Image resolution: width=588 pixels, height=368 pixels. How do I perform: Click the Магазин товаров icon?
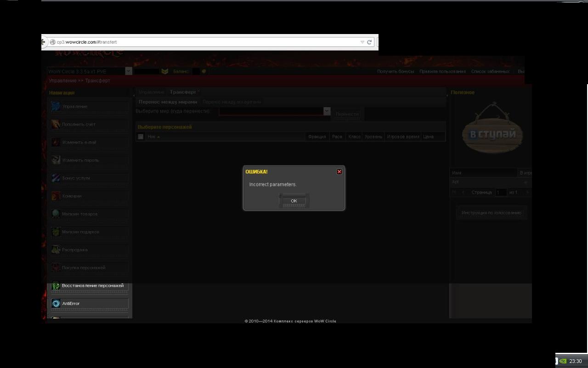click(x=56, y=214)
